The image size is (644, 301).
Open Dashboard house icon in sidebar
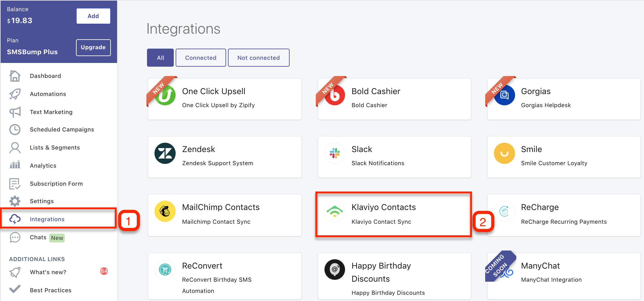tap(15, 76)
